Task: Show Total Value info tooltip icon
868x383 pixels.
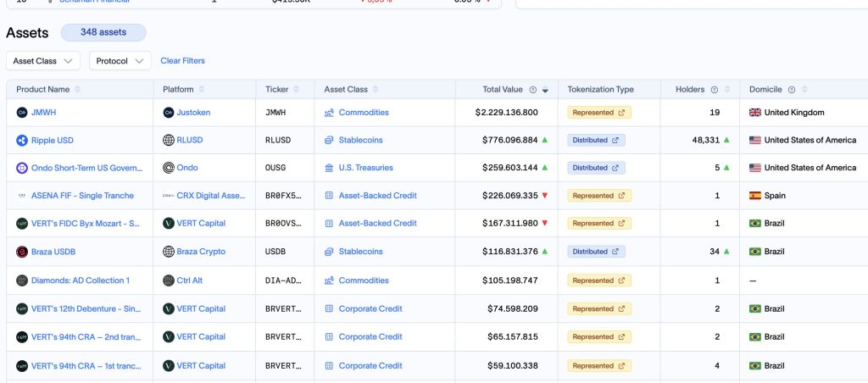Action: tap(532, 90)
